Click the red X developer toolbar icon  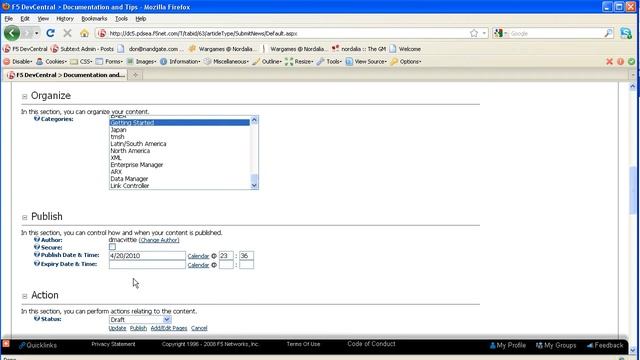click(x=609, y=62)
